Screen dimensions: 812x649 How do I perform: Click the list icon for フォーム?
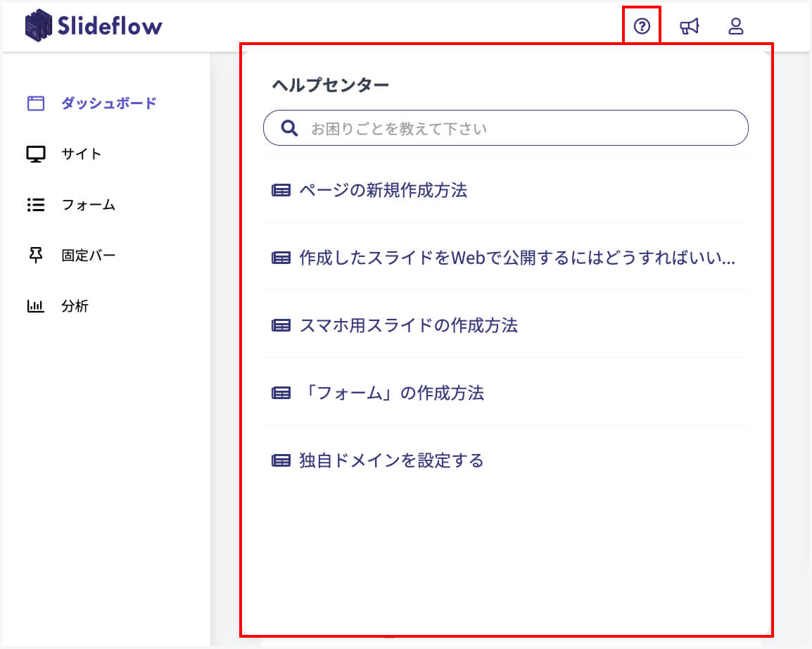point(36,205)
